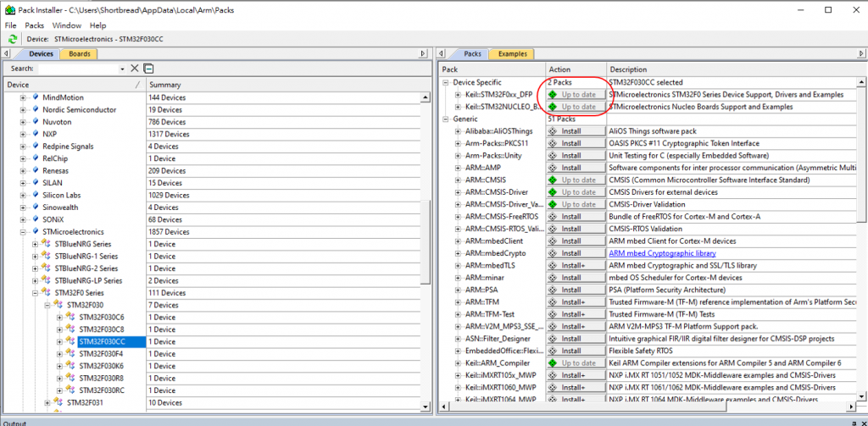Expand the Keil::STM32F0xx_DFP pack
Screen dimensions: 868x426
click(x=459, y=95)
